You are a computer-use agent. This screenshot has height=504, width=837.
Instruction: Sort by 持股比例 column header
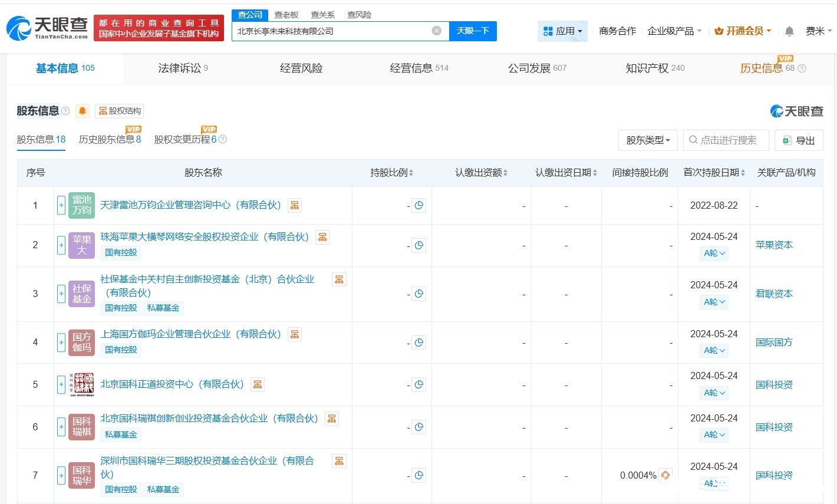coord(391,173)
